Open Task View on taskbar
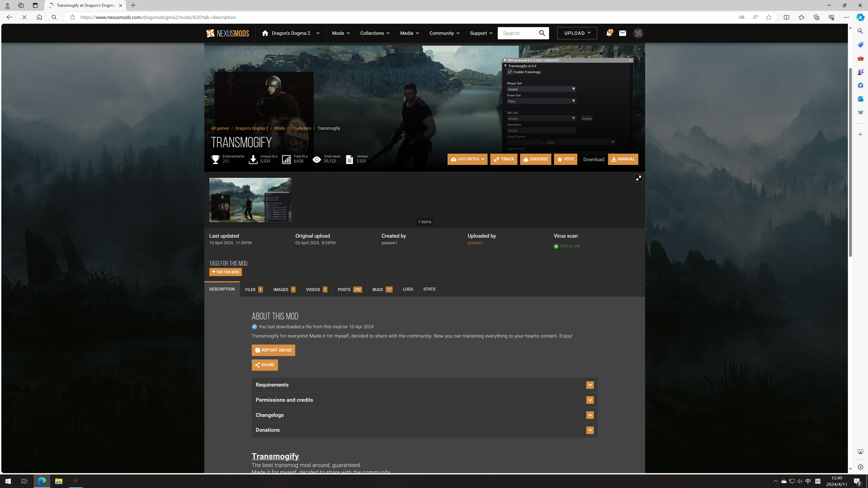The width and height of the screenshot is (868, 488). click(x=24, y=481)
